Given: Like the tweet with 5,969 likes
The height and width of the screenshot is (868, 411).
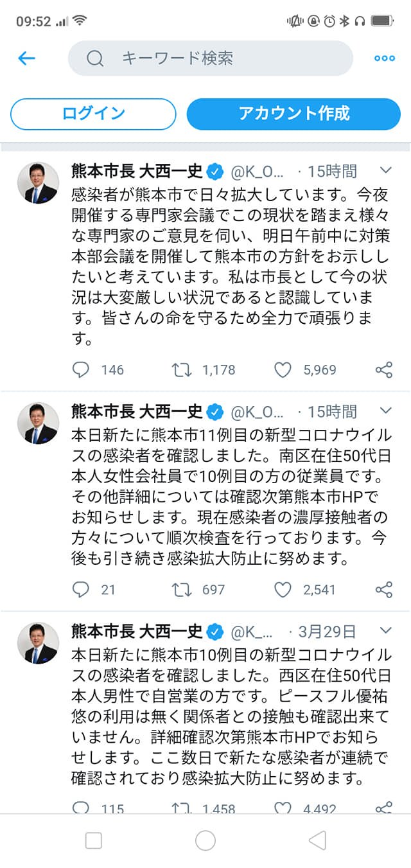Looking at the screenshot, I should point(283,369).
